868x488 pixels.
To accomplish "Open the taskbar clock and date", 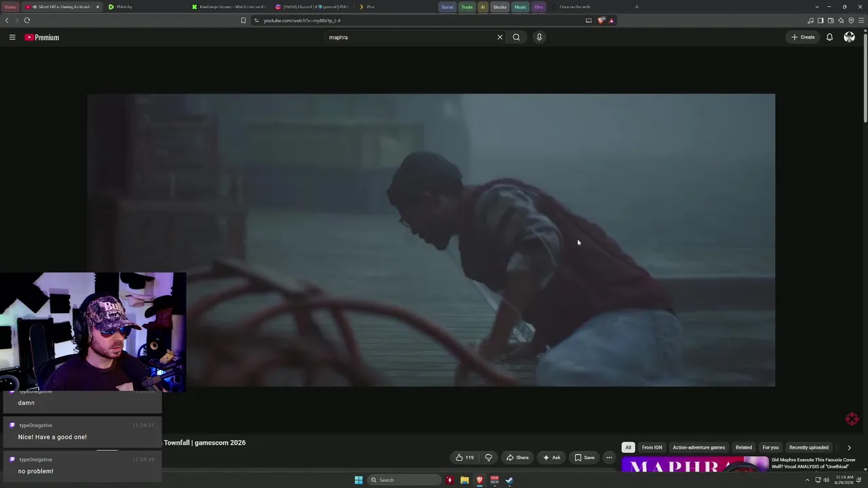I will (x=844, y=480).
